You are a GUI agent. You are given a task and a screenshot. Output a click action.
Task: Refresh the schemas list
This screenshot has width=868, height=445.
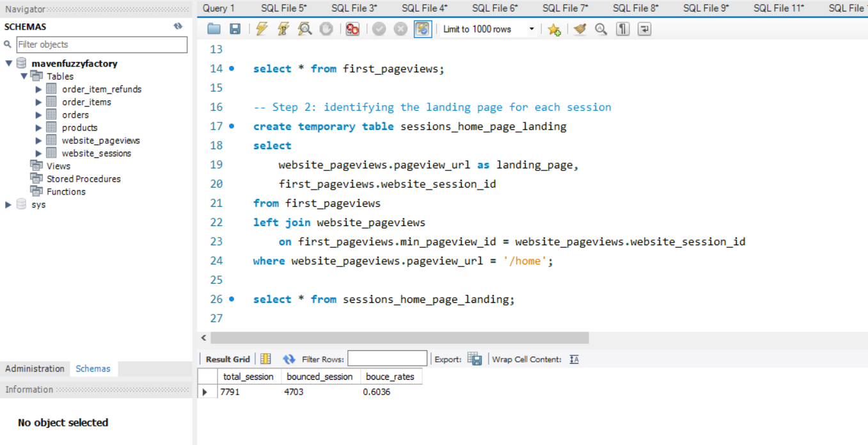click(x=178, y=26)
